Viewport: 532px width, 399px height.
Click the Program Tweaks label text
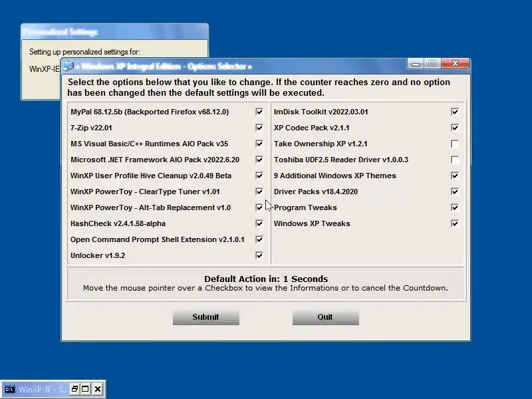305,207
